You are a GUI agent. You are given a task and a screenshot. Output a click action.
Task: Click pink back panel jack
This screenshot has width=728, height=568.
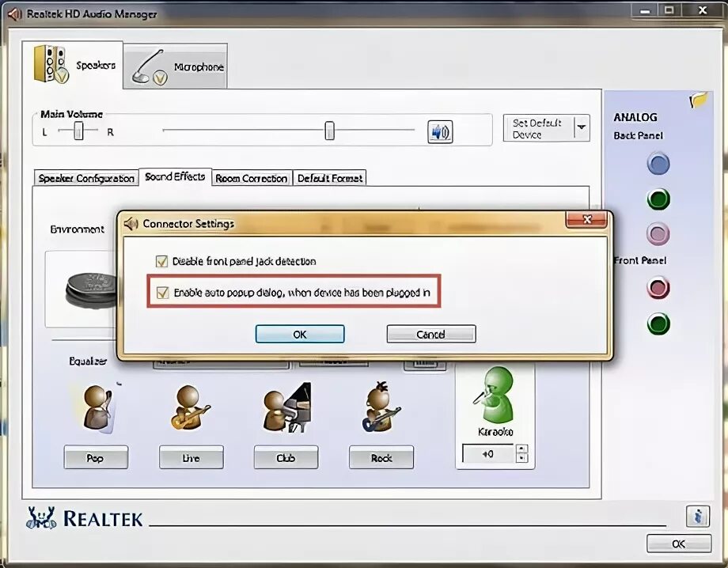[x=658, y=234]
